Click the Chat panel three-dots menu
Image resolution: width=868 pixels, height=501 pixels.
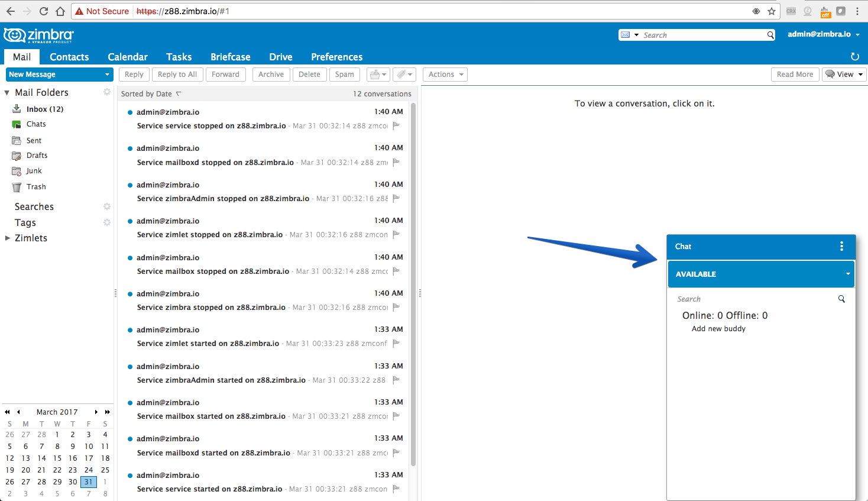tap(841, 246)
